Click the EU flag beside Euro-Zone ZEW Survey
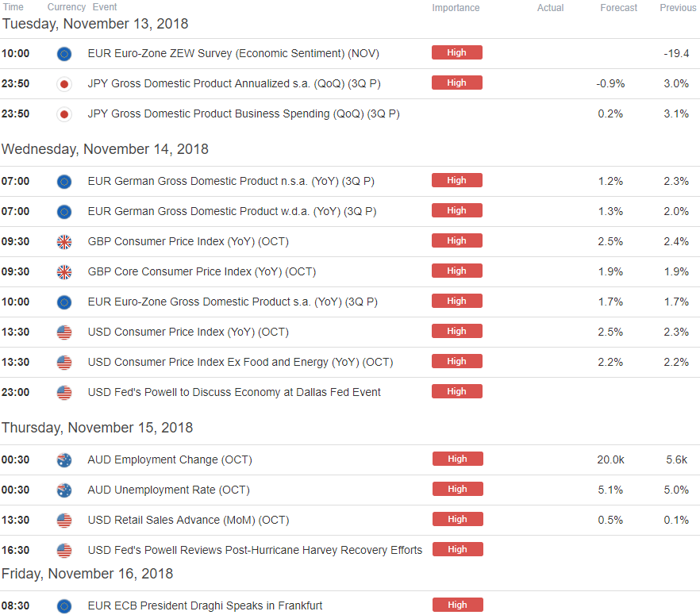 point(64,54)
